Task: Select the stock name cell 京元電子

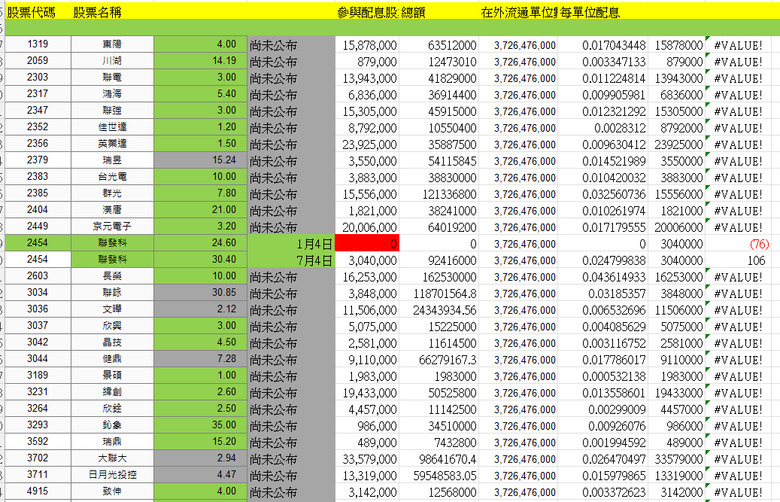Action: click(x=112, y=226)
